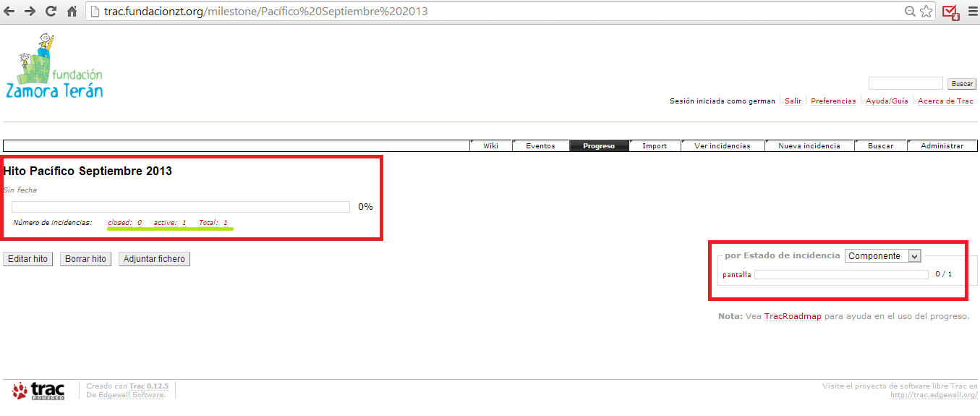Reload the page with the refresh icon
980x416 pixels.
(51, 12)
